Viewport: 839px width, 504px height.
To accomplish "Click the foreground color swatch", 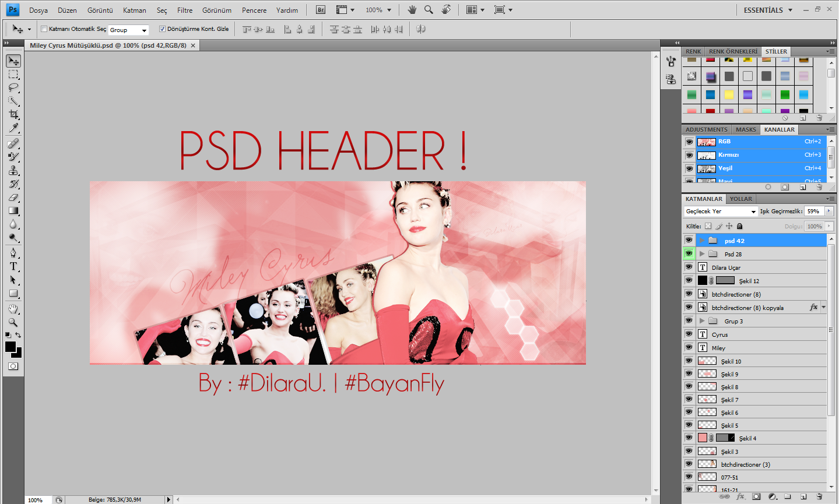I will click(10, 347).
